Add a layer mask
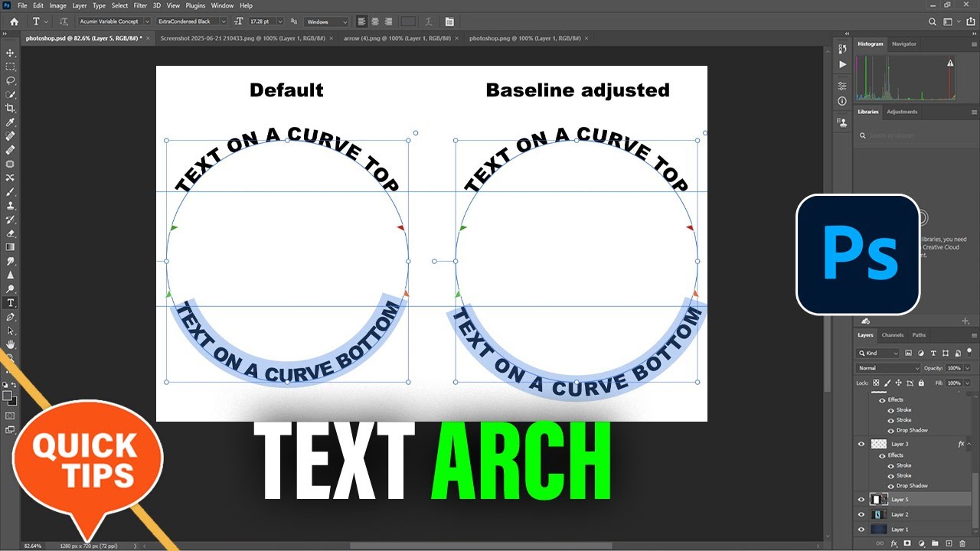This screenshot has width=980, height=551. (x=907, y=543)
